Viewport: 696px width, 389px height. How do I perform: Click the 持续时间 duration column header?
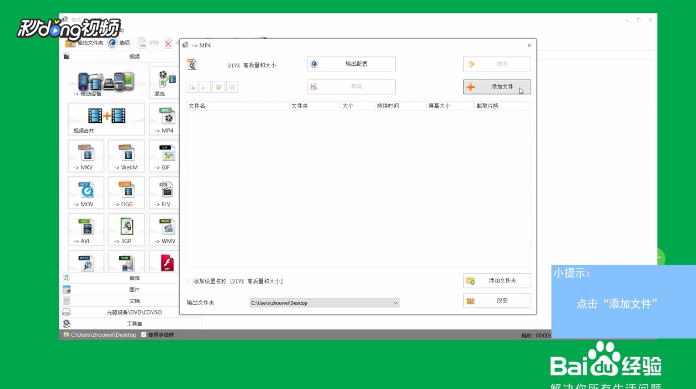point(400,106)
